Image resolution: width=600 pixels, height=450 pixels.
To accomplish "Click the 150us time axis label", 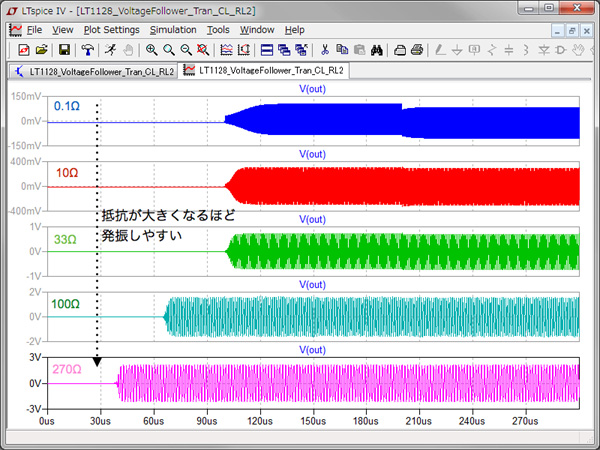I will point(314,422).
